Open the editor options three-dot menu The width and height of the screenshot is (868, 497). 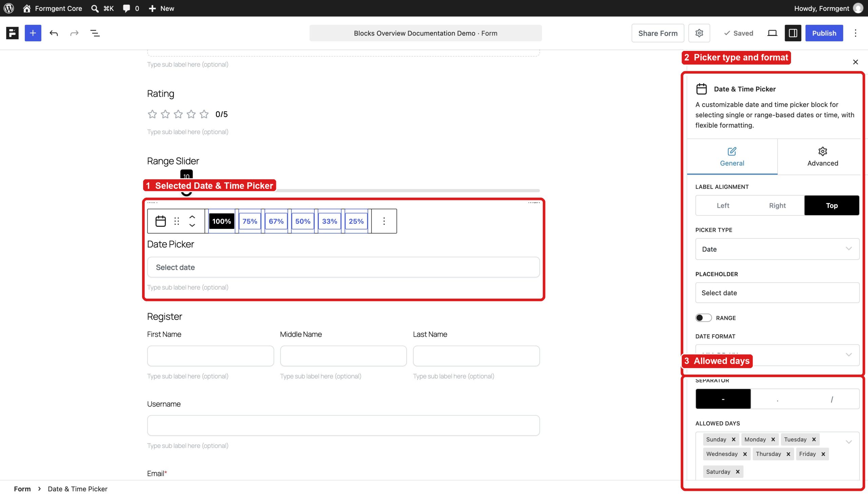(855, 33)
